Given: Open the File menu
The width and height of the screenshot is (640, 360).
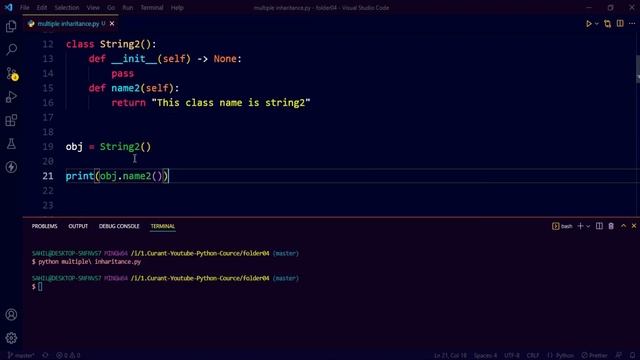Looking at the screenshot, I should [x=24, y=7].
